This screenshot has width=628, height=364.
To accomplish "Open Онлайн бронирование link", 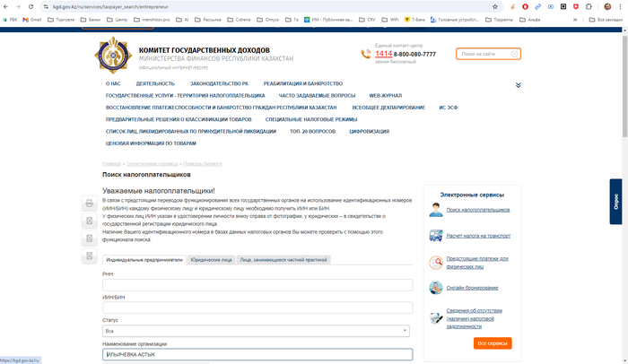I will point(472,288).
